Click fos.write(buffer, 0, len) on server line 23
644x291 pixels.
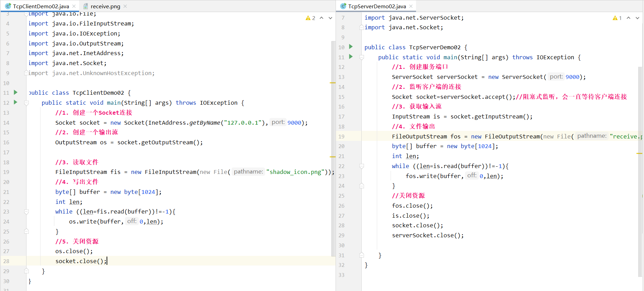(x=455, y=176)
